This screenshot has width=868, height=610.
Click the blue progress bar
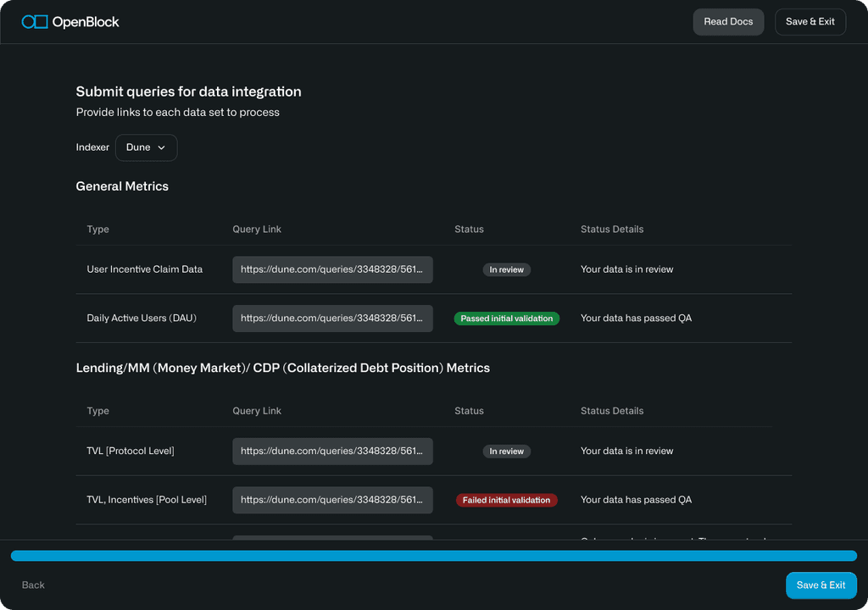pyautogui.click(x=434, y=556)
